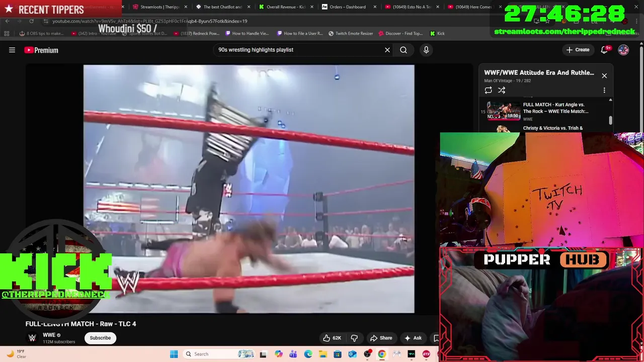This screenshot has height=362, width=644.
Task: Play Kurt Angle vs. The Rock video
Action: click(545, 111)
